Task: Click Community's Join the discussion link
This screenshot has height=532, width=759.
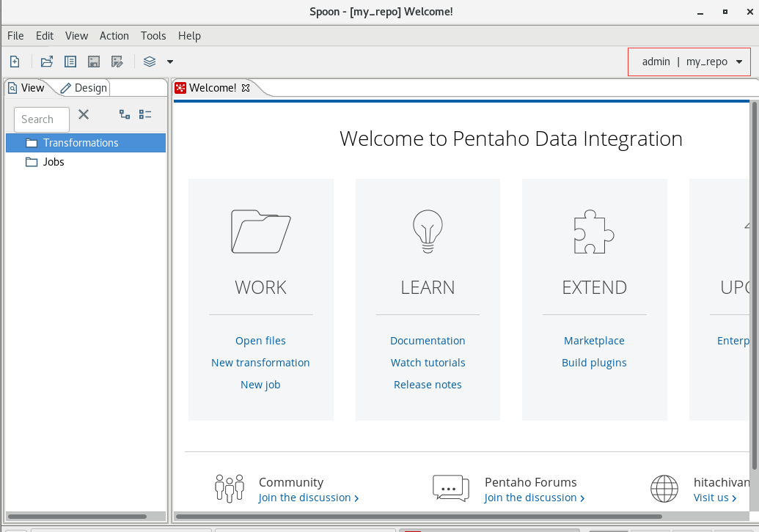Action: (x=308, y=498)
